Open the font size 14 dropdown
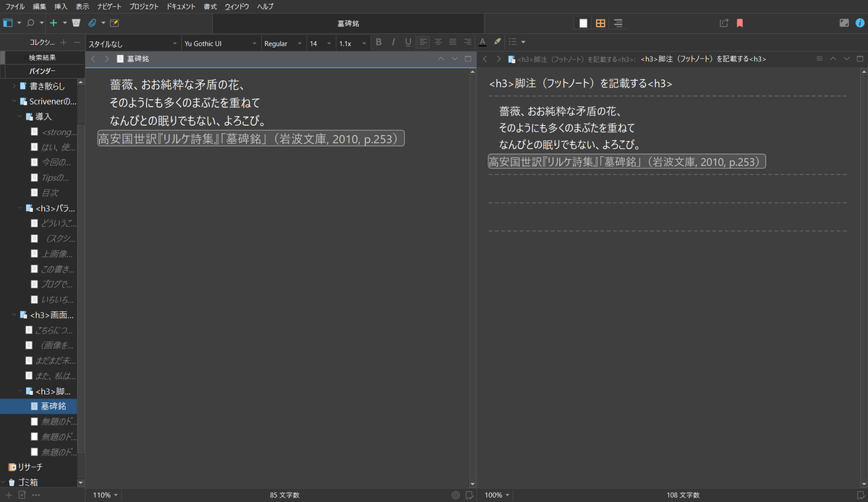Image resolution: width=868 pixels, height=502 pixels. (321, 43)
